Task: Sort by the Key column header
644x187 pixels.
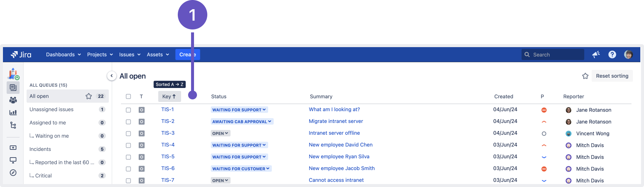Action: (169, 96)
